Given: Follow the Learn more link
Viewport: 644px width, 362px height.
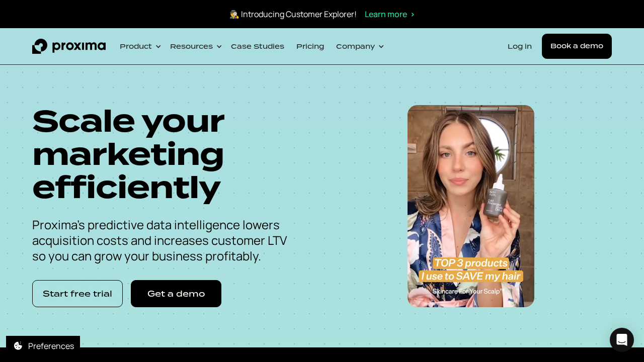Looking at the screenshot, I should point(386,14).
